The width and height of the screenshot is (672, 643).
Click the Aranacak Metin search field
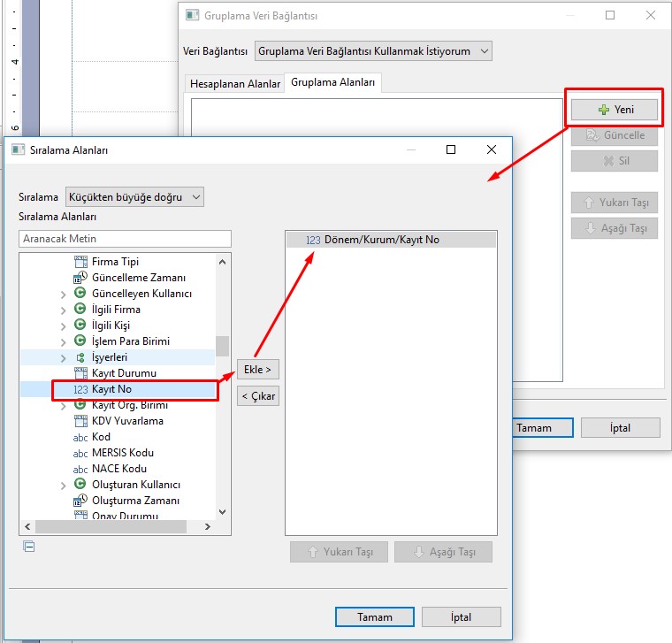[x=125, y=239]
